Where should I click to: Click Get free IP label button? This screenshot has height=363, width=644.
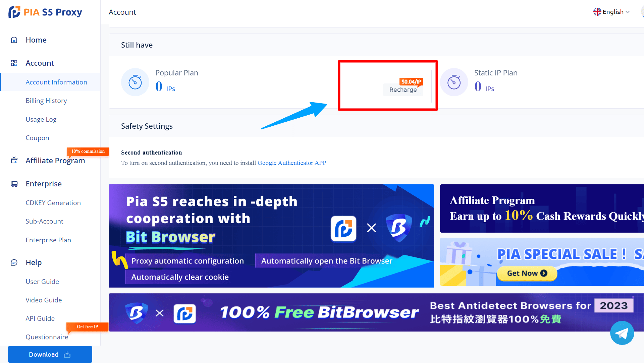pos(87,326)
